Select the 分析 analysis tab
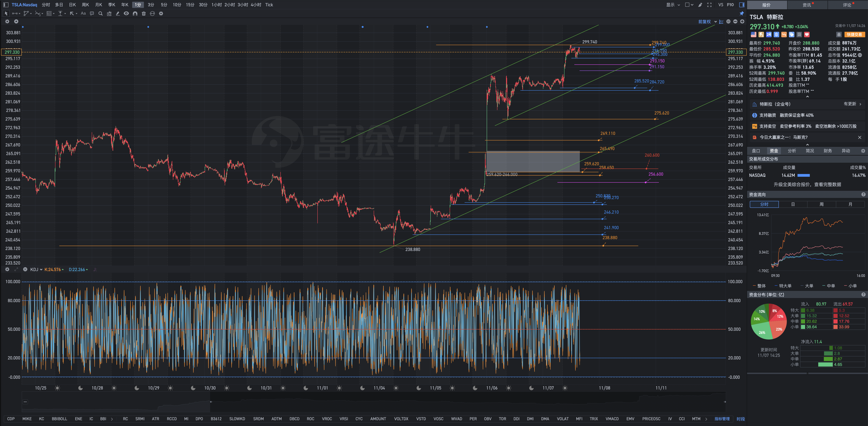The image size is (868, 426). pos(792,151)
